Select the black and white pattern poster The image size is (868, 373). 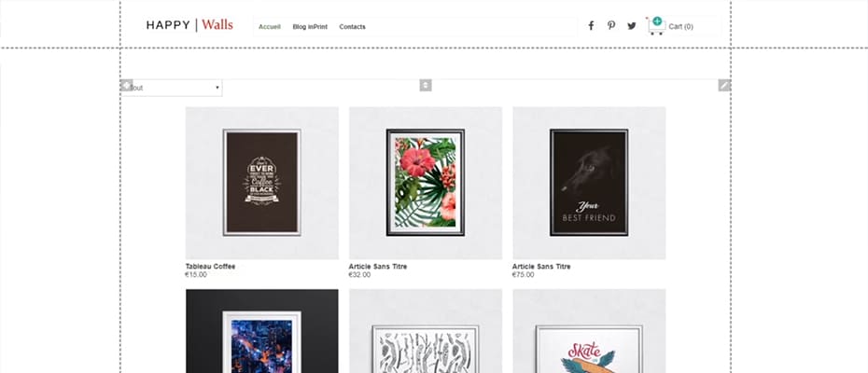pos(426,331)
